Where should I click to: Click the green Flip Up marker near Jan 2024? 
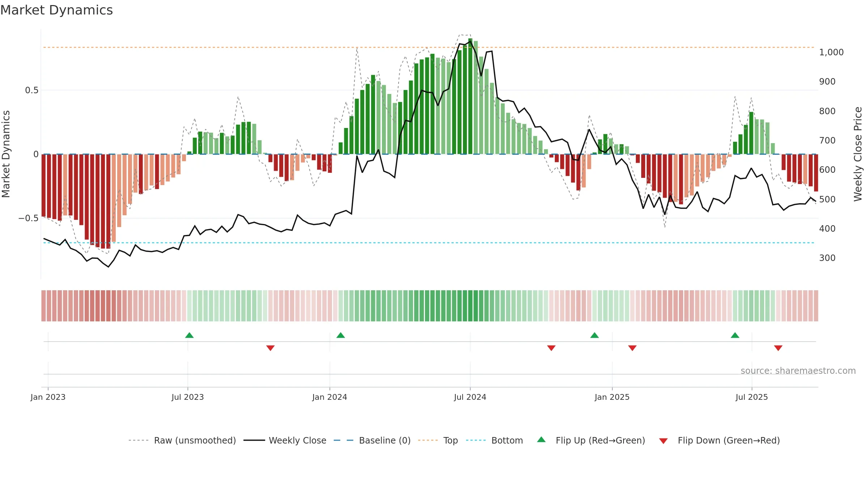(340, 335)
